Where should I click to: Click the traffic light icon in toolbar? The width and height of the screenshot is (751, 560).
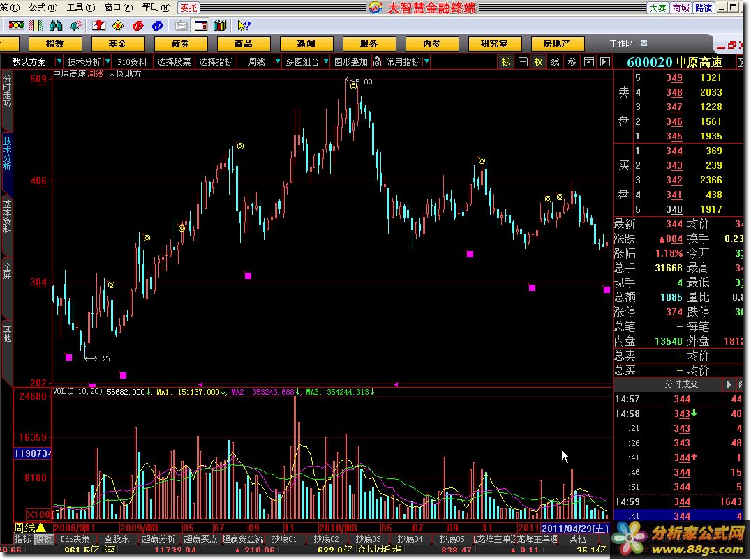tap(16, 25)
